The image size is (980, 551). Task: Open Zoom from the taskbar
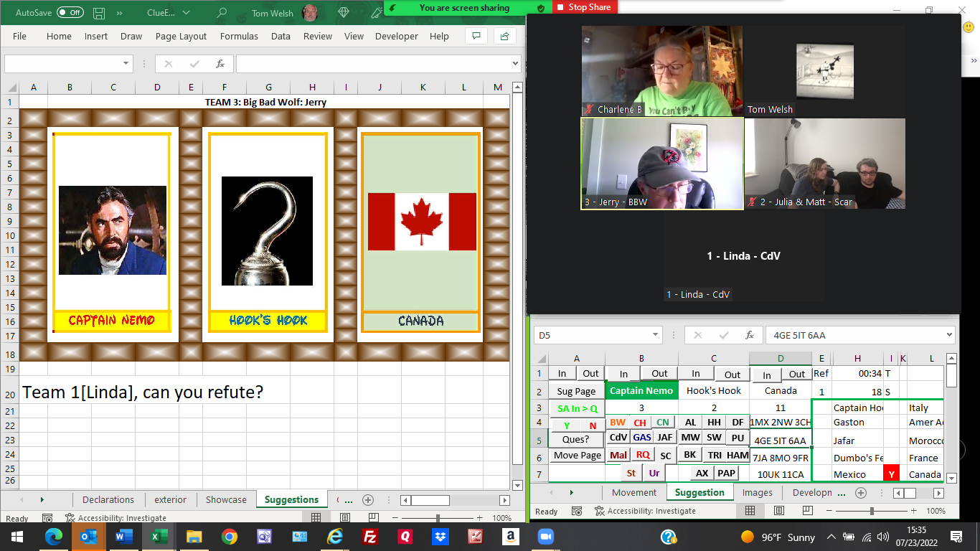pos(546,537)
